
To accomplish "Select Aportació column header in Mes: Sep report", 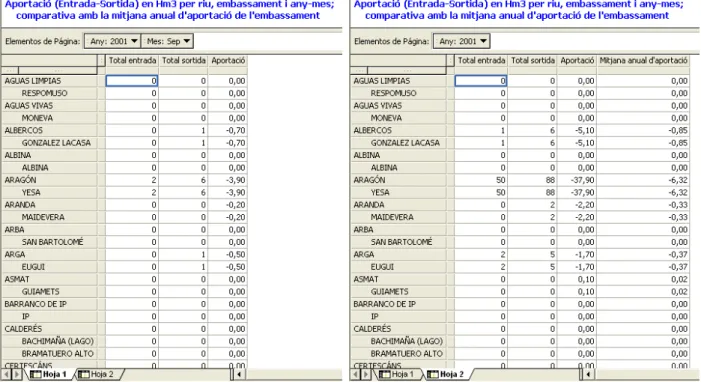I will click(228, 60).
